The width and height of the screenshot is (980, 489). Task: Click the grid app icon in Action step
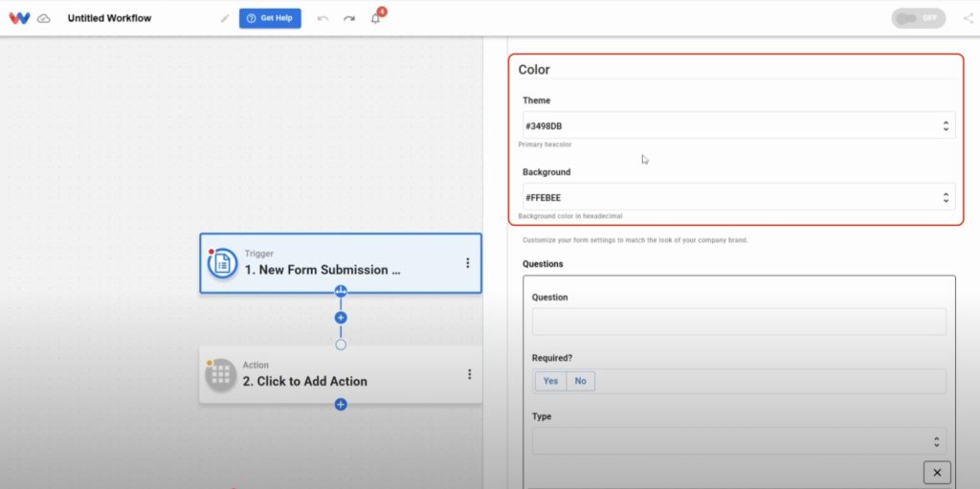[221, 374]
